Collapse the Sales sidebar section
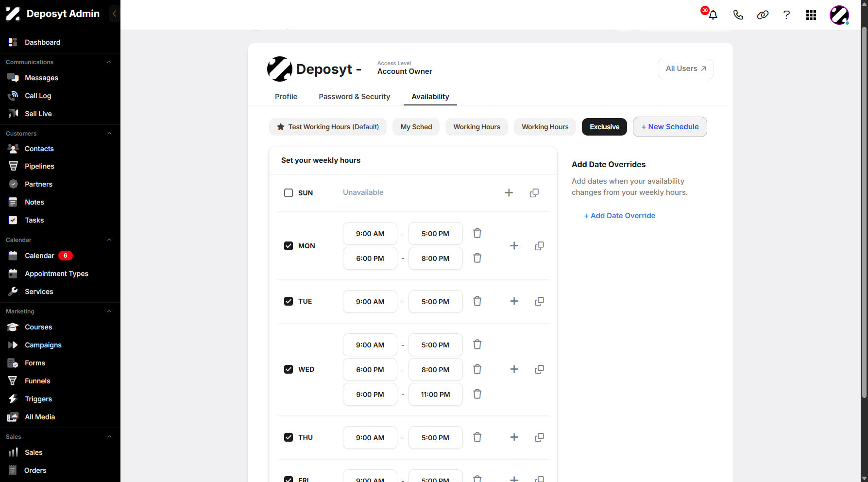The height and width of the screenshot is (482, 868). coord(109,437)
